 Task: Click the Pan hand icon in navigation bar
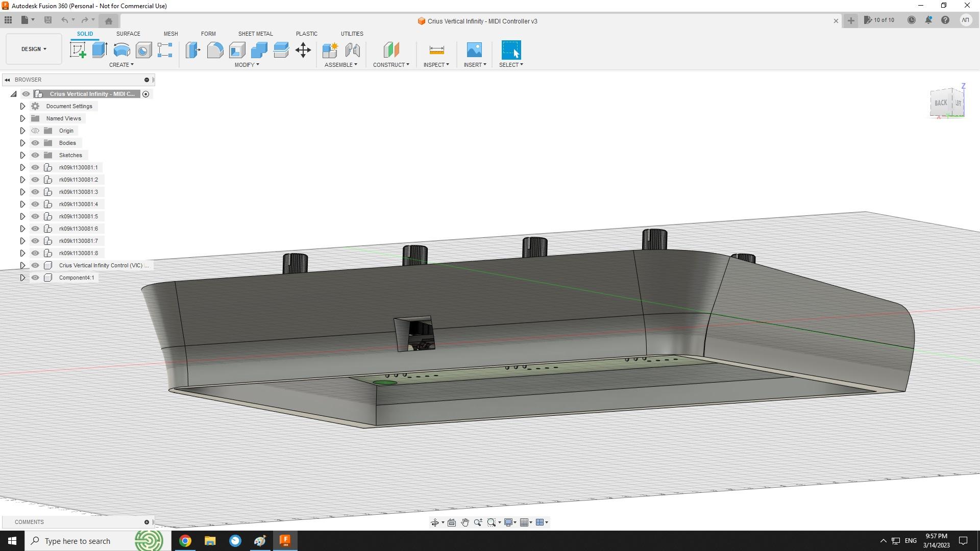pos(465,522)
